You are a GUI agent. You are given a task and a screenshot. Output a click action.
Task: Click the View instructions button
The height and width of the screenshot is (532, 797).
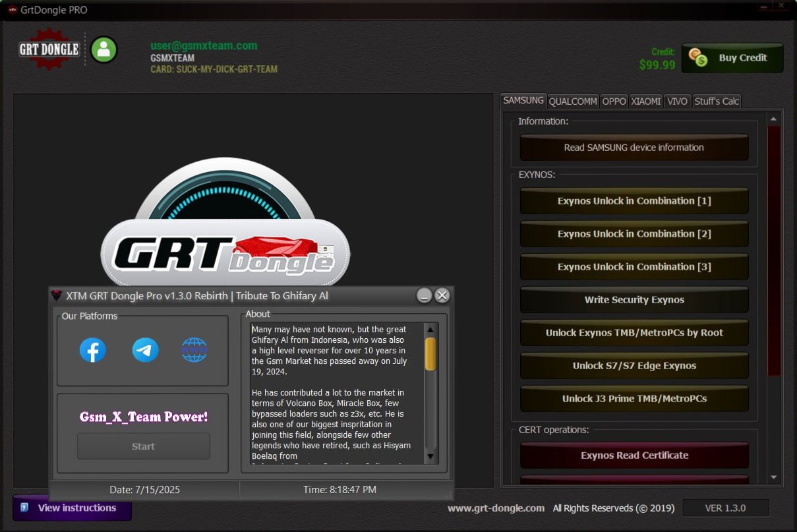(x=72, y=508)
